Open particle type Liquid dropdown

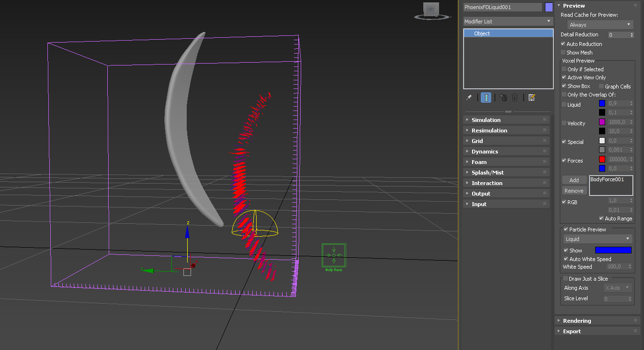pyautogui.click(x=598, y=239)
